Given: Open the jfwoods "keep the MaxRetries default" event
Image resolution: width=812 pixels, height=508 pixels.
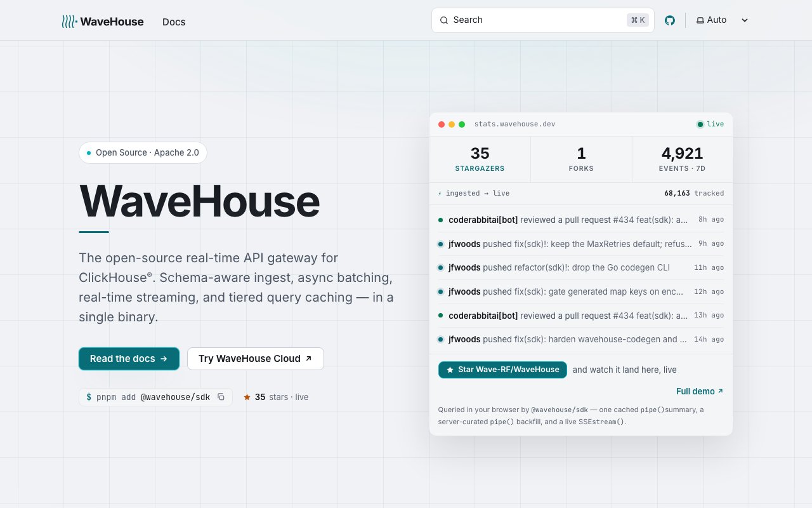Looking at the screenshot, I should 581,244.
